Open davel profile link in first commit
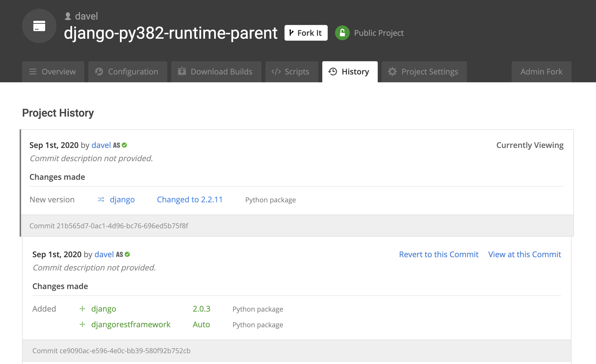 click(101, 145)
